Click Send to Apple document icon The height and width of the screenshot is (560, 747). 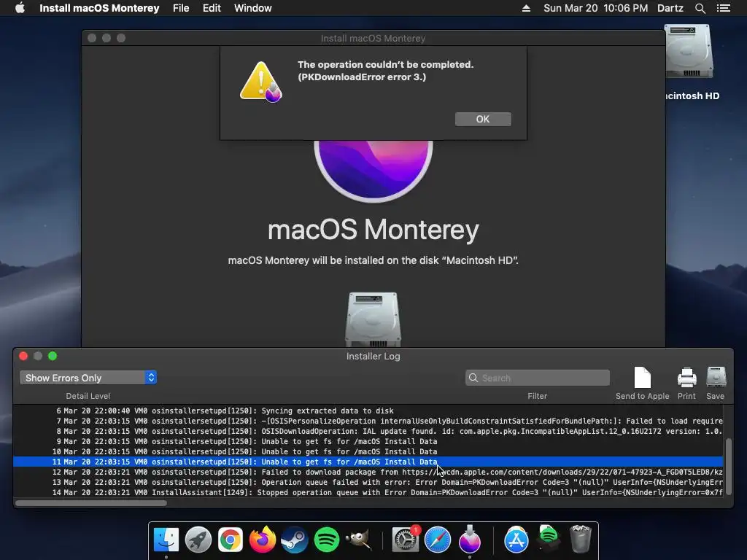[642, 378]
